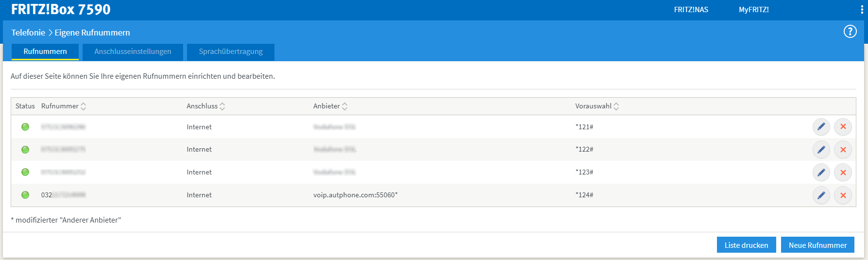This screenshot has height=260, width=868.
Task: Switch to the Sprachübertragung tab
Action: click(231, 52)
